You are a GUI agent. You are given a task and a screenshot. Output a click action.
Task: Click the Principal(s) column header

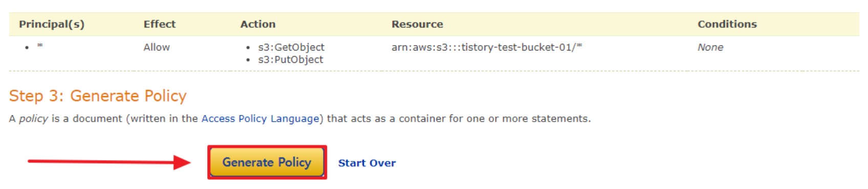click(x=52, y=24)
